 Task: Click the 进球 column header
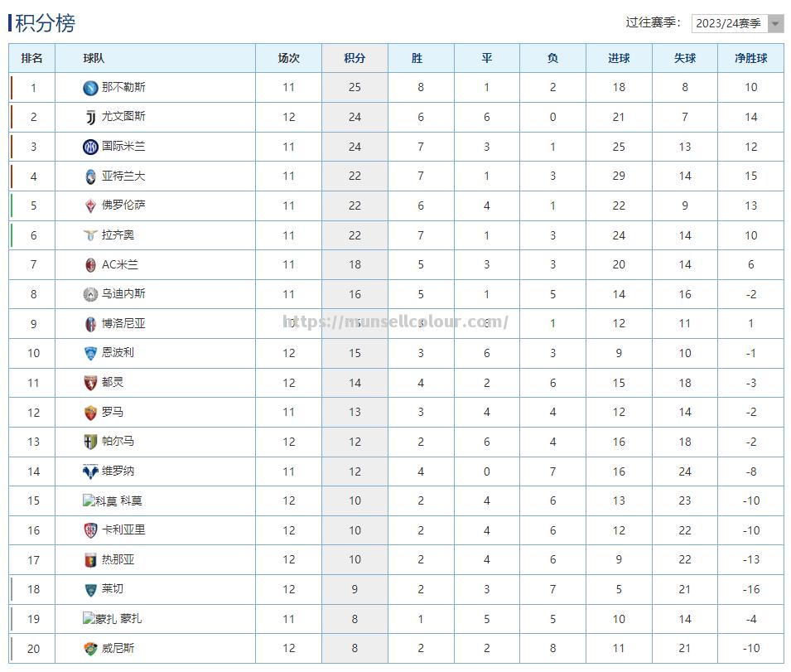[619, 58]
